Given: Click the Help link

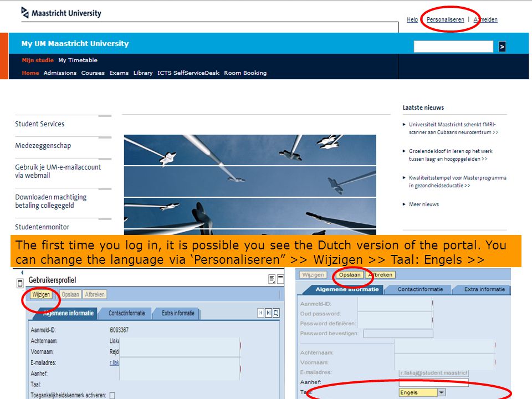Looking at the screenshot, I should click(x=412, y=20).
